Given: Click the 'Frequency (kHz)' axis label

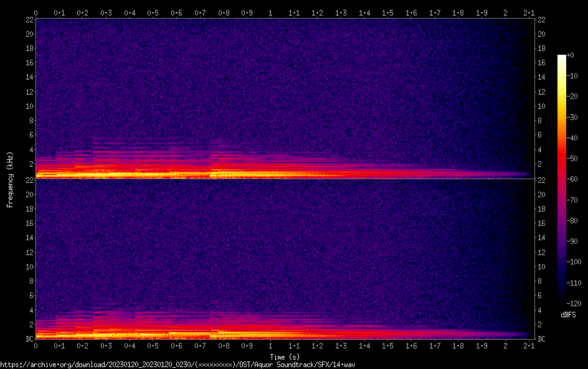Looking at the screenshot, I should [10, 179].
